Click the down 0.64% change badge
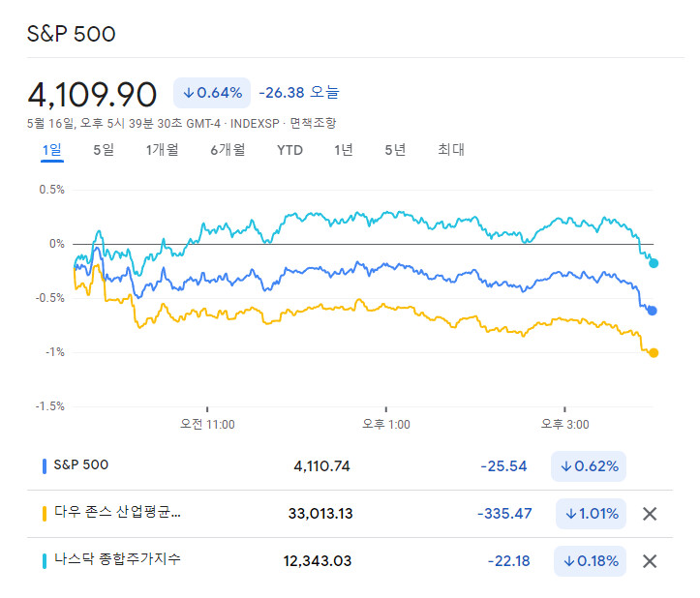The width and height of the screenshot is (700, 598). click(212, 93)
